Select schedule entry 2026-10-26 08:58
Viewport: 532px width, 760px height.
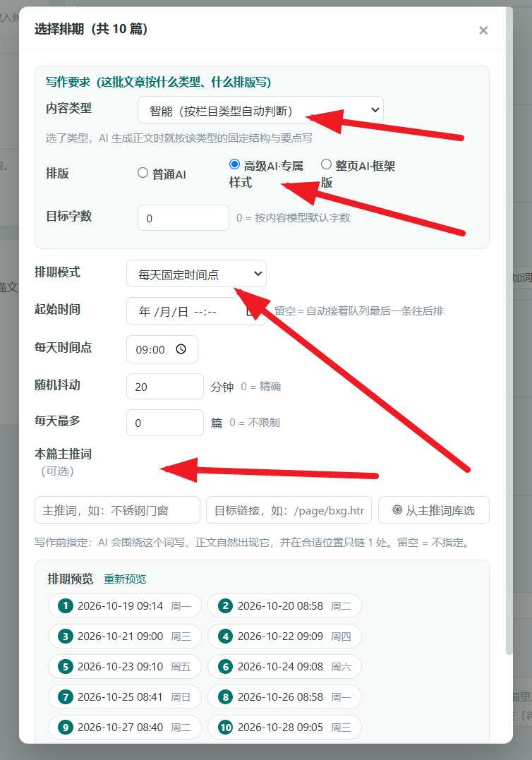(284, 696)
